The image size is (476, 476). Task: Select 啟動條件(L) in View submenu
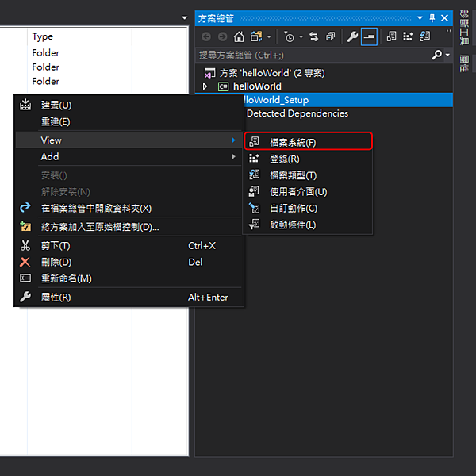tap(308, 225)
